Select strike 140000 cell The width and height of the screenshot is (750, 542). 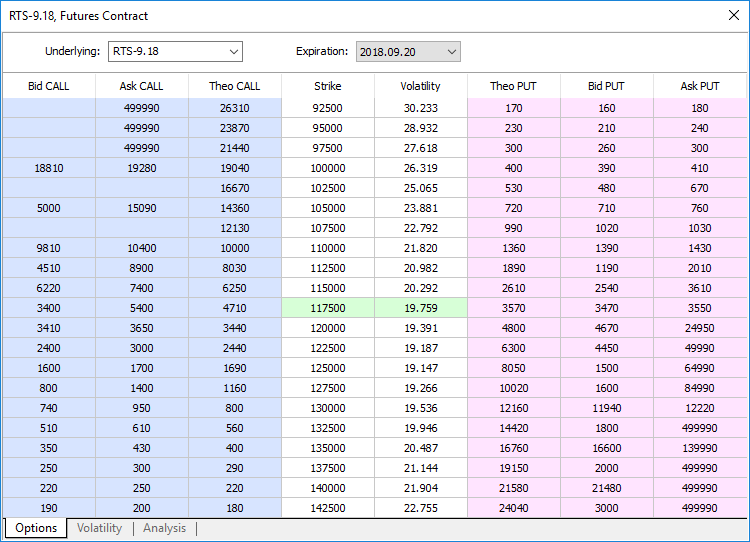[328, 488]
